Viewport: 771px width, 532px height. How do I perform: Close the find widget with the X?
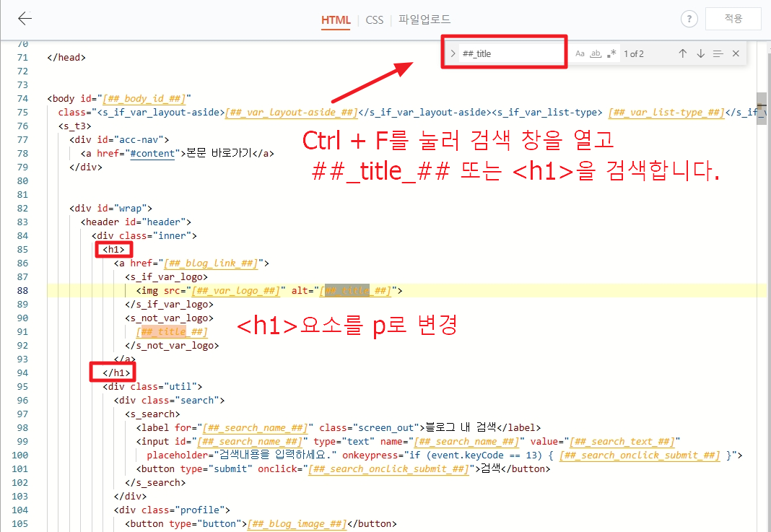coord(735,53)
